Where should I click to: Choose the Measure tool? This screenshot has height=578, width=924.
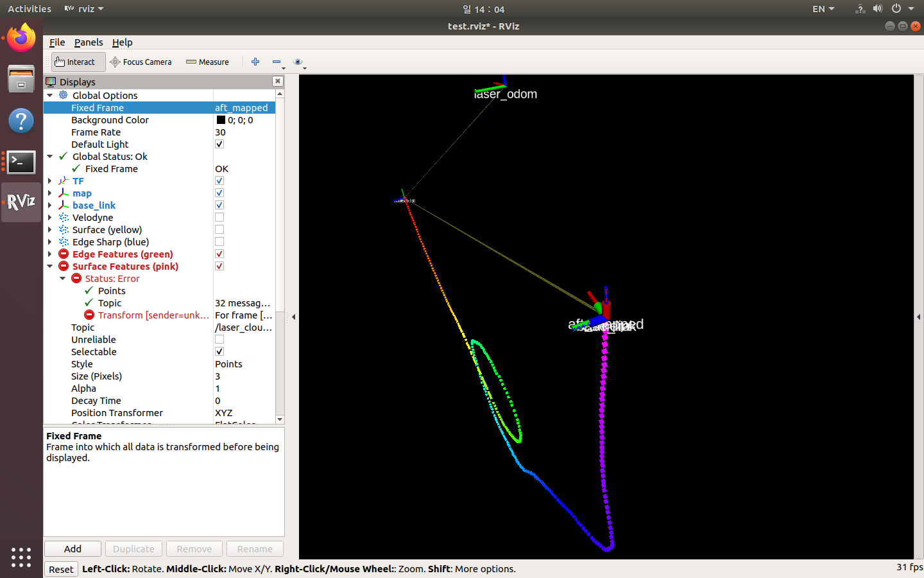coord(207,62)
